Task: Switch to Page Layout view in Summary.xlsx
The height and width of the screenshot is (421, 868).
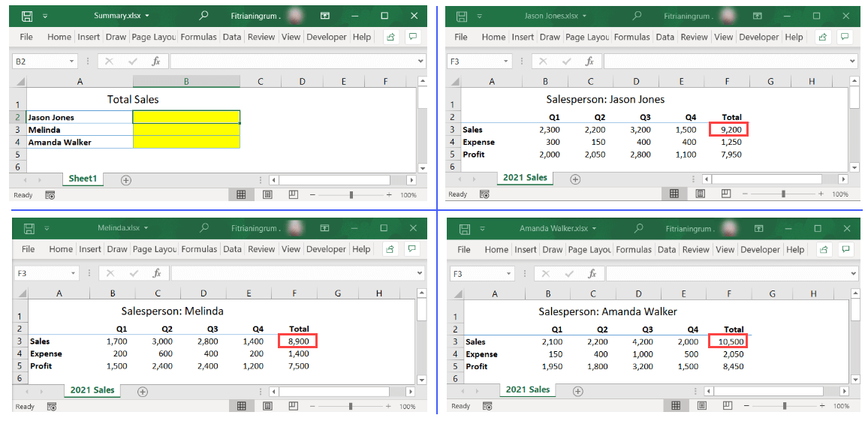Action: pyautogui.click(x=267, y=194)
